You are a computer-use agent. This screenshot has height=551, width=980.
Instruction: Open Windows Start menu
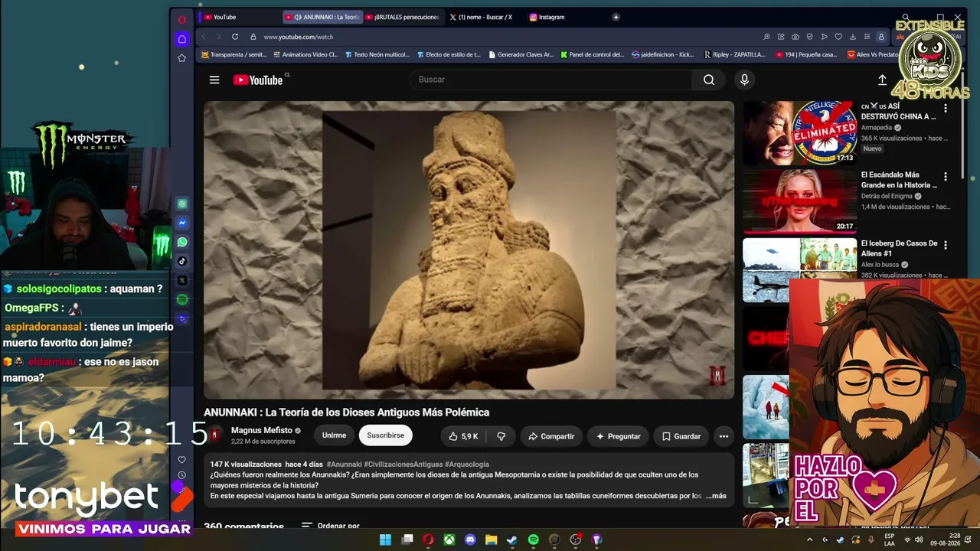coord(385,540)
